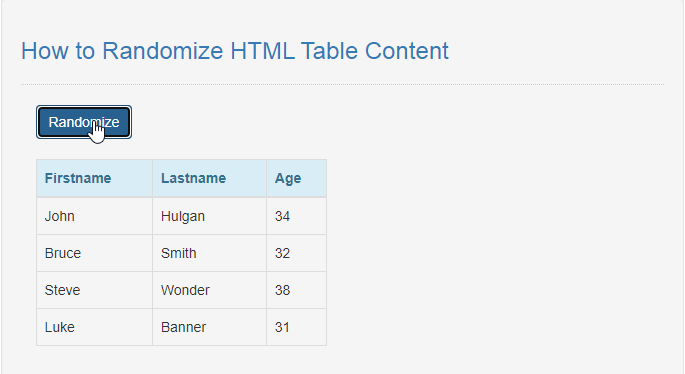The height and width of the screenshot is (374, 685).
Task: Click the Randomize button
Action: pyautogui.click(x=84, y=122)
